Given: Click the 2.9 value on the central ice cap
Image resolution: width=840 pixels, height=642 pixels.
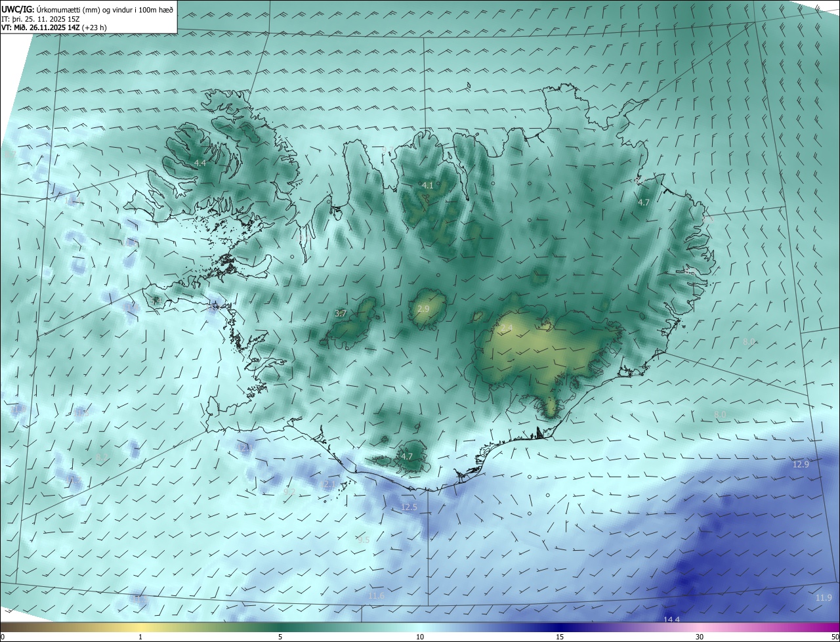Looking at the screenshot, I should [423, 309].
